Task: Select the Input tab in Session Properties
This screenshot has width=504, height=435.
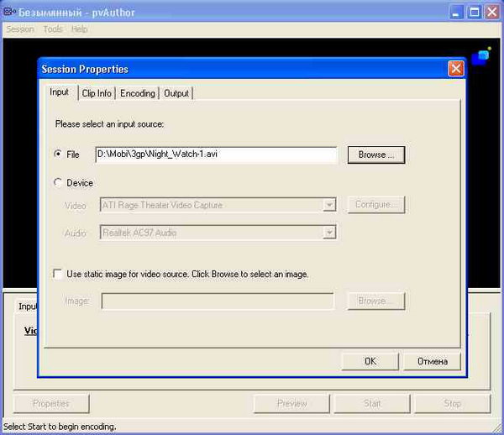Action: (x=60, y=92)
